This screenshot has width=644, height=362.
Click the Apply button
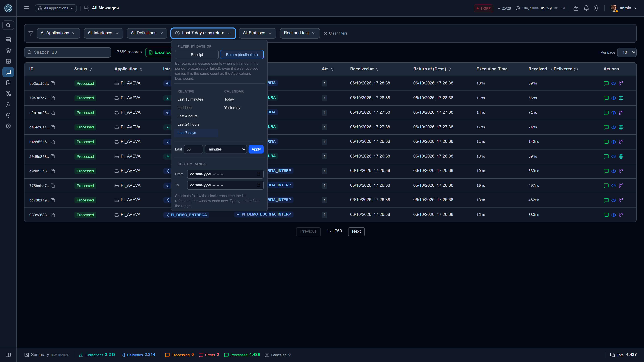tap(256, 149)
